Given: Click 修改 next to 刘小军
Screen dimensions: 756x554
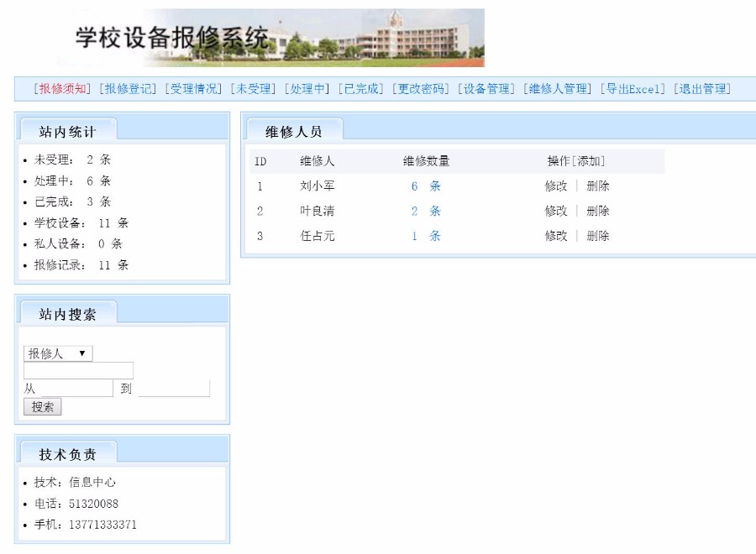Looking at the screenshot, I should tap(556, 186).
